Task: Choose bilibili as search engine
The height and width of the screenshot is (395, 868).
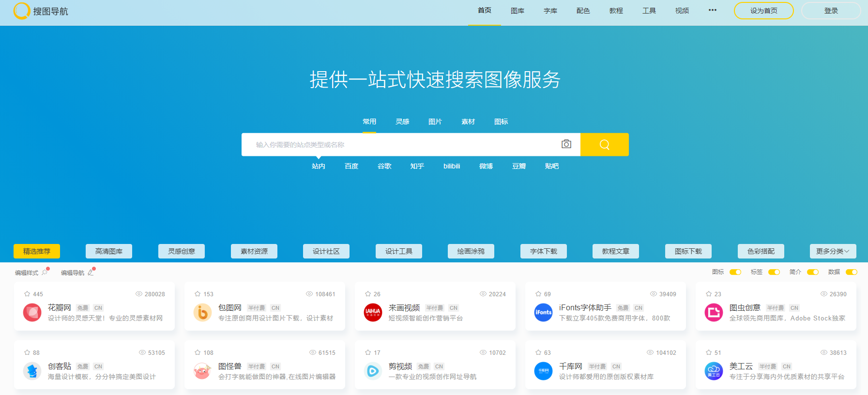Action: [452, 166]
